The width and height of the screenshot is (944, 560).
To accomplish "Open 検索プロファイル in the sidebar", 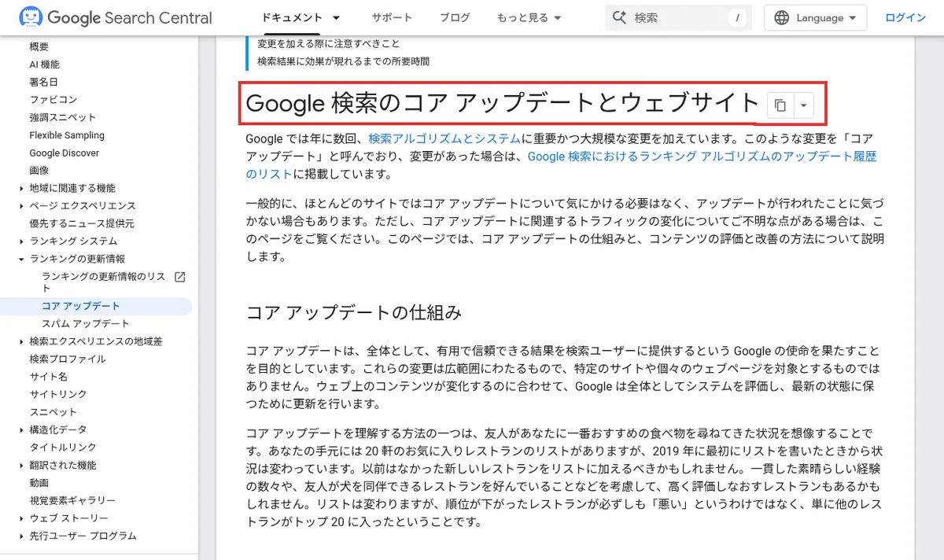I will coord(68,359).
